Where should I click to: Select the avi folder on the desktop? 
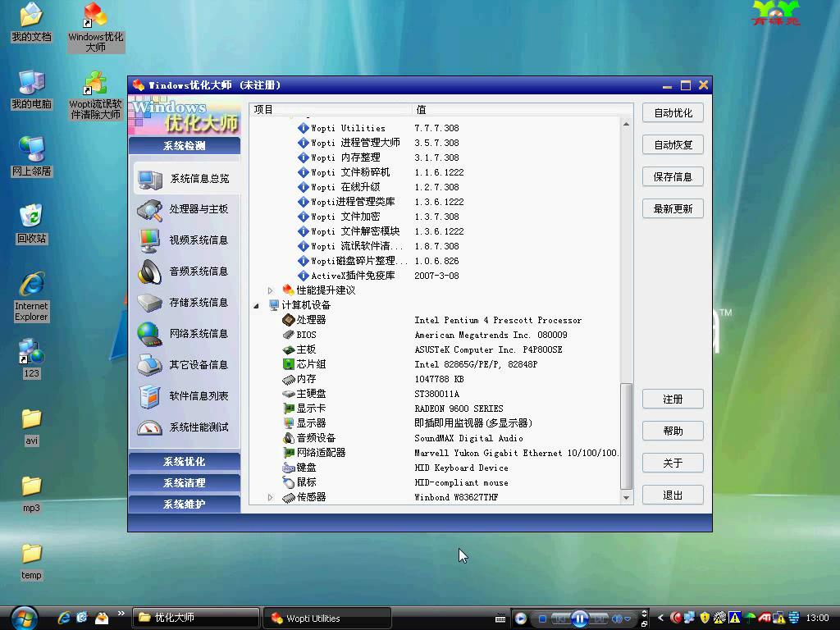pos(31,427)
